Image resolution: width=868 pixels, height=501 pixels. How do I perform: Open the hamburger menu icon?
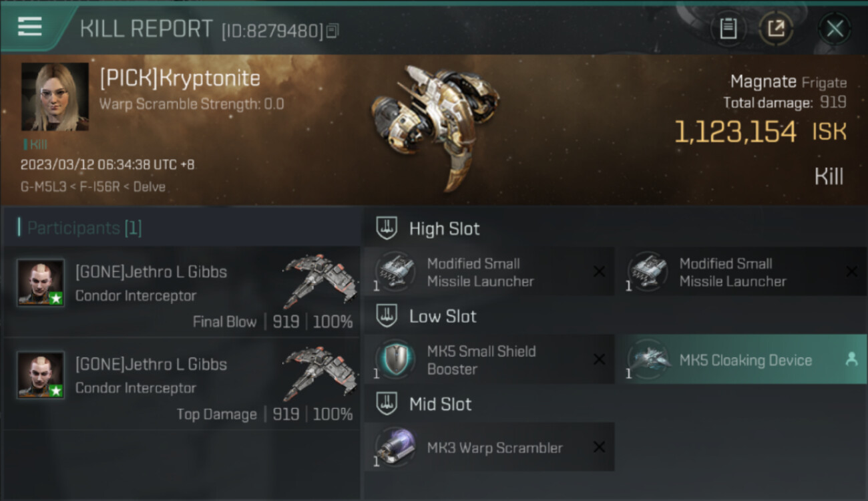point(30,27)
